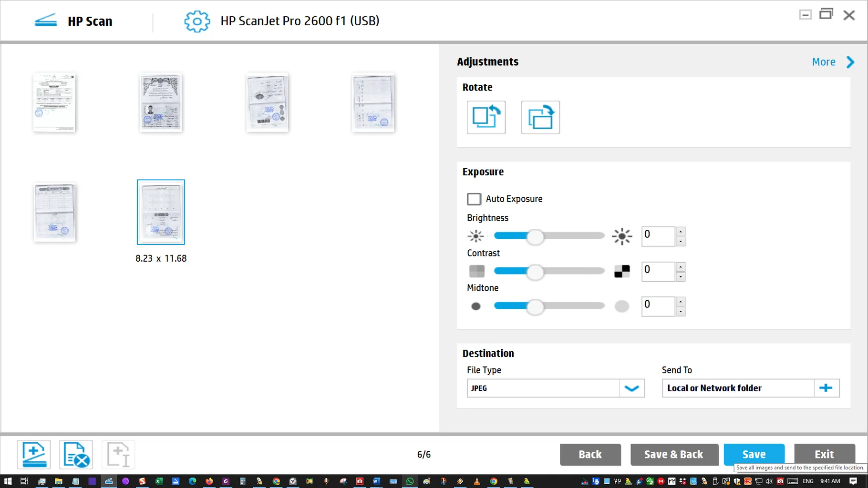868x488 pixels.
Task: Click the Save & Back button
Action: [x=673, y=455]
